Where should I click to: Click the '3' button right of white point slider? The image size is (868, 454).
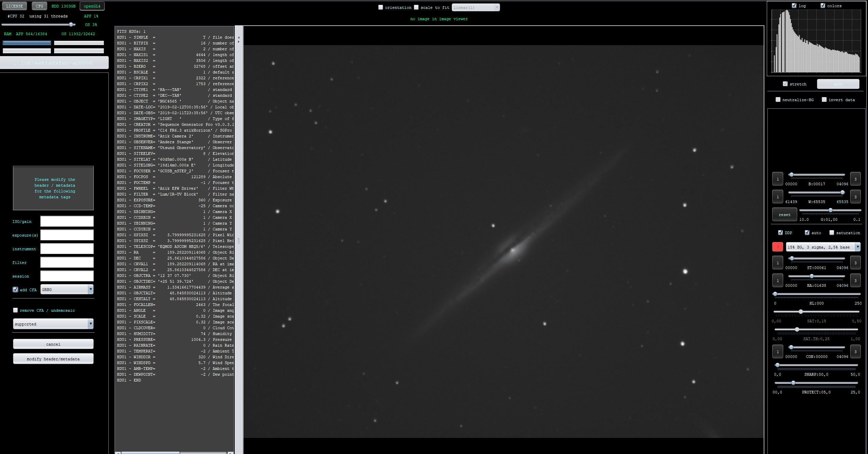tap(855, 197)
